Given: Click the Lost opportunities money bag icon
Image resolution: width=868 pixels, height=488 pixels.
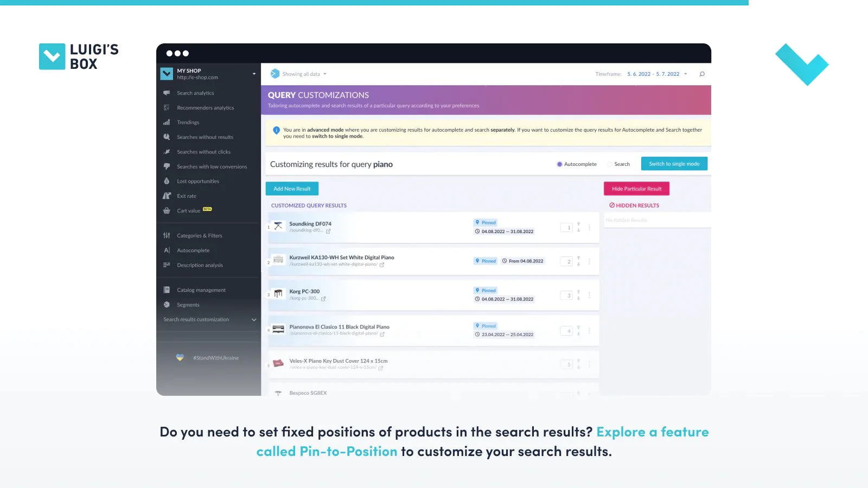Looking at the screenshot, I should pyautogui.click(x=167, y=181).
